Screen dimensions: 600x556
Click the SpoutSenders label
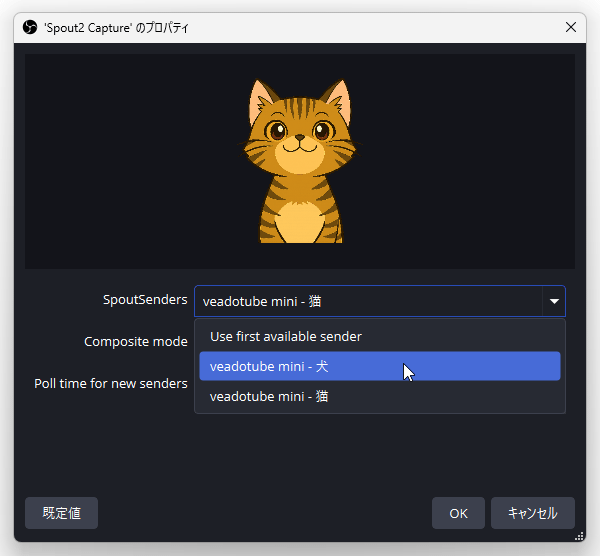tap(145, 300)
